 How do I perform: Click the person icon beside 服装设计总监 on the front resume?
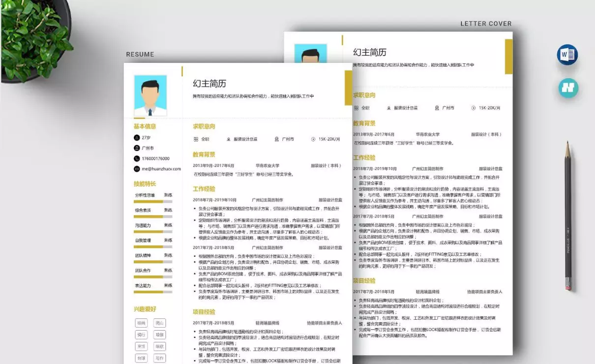pyautogui.click(x=229, y=139)
